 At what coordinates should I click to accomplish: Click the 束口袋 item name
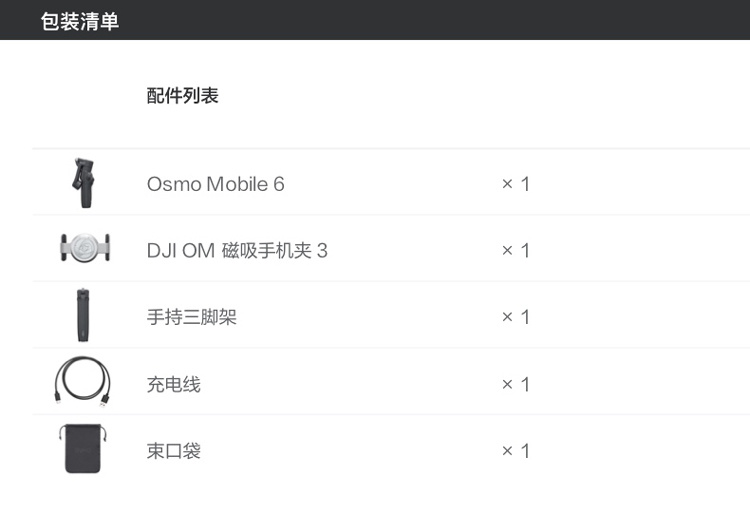tap(174, 451)
